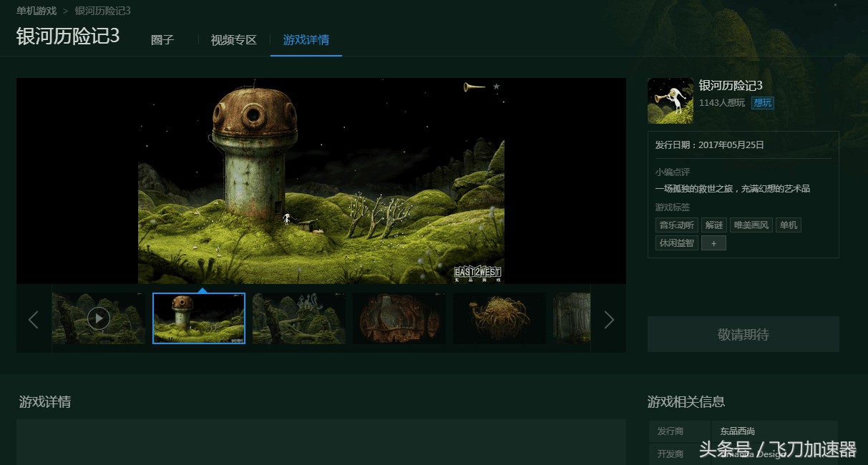Click the publisher value 东品西尚
Image resolution: width=868 pixels, height=465 pixels.
[x=738, y=431]
